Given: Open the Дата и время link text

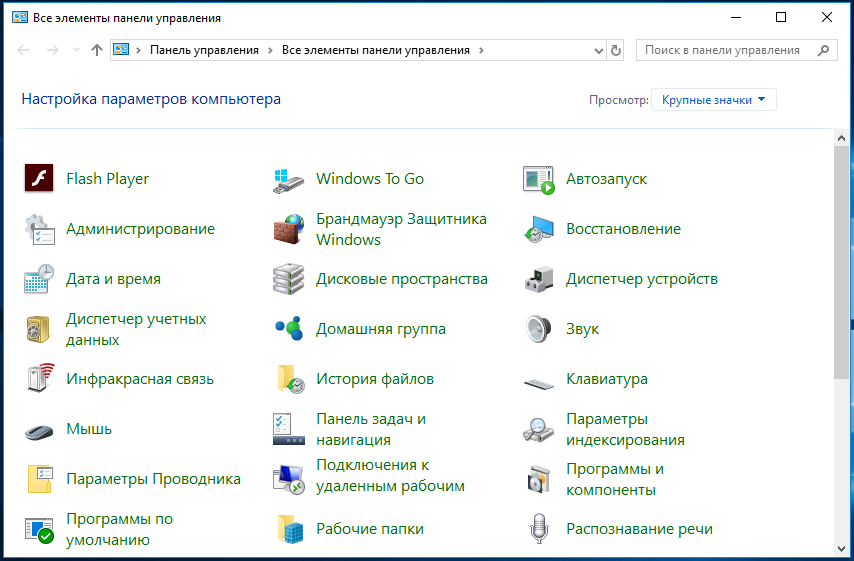Looking at the screenshot, I should pyautogui.click(x=113, y=279).
